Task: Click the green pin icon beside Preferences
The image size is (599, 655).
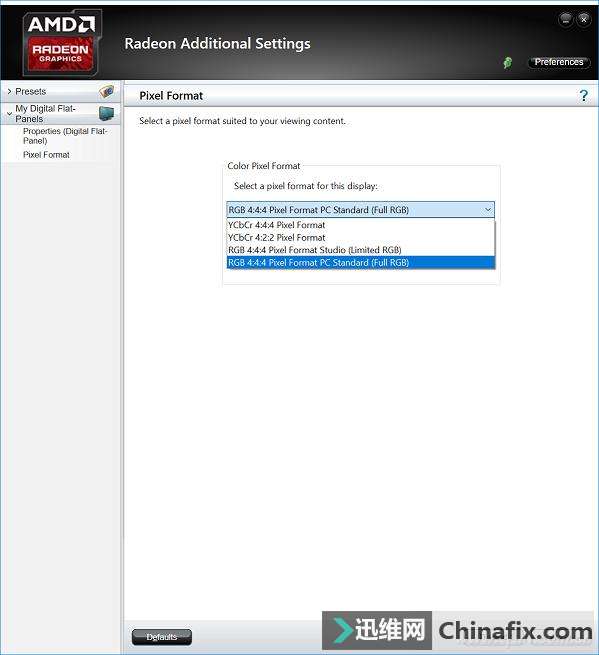Action: (x=508, y=63)
